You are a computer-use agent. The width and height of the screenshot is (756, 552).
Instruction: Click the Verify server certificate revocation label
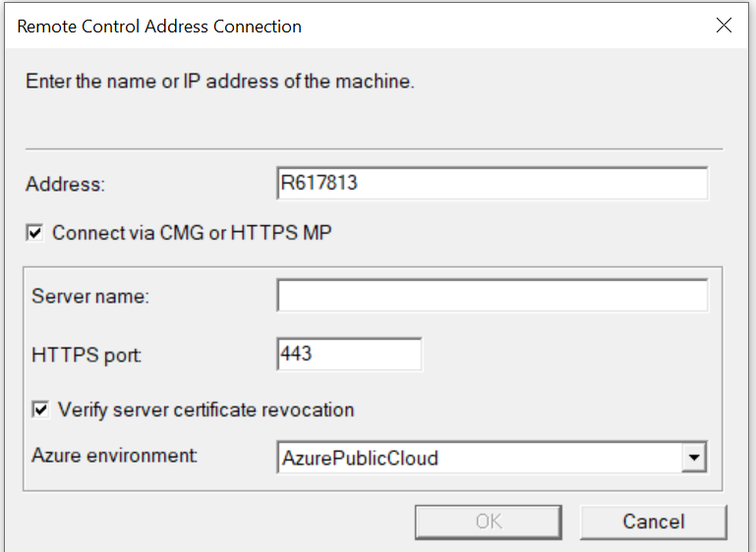pos(205,410)
